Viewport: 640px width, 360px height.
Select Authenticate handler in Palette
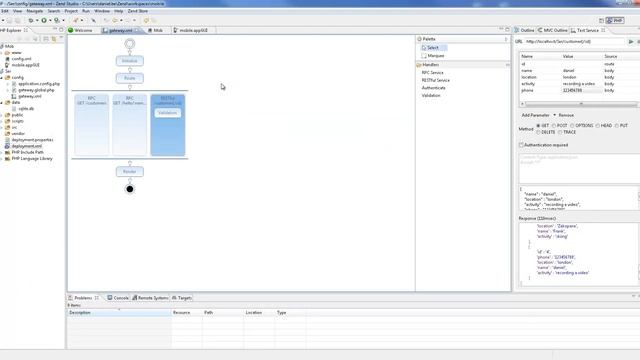(433, 88)
